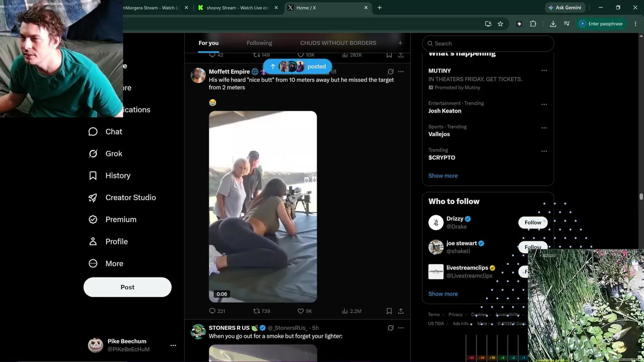Open the browser Extensions puzzle icon
This screenshot has height=362, width=644.
pos(533,24)
